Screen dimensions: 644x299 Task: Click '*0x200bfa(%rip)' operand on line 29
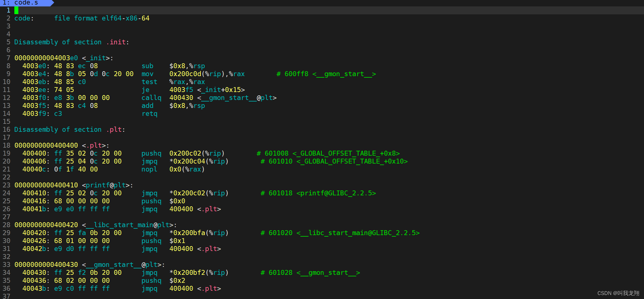point(199,233)
